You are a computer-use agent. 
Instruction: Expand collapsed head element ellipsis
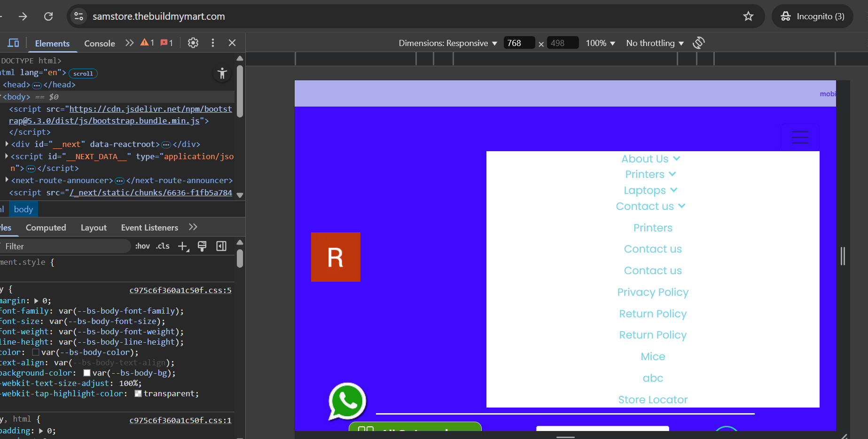click(37, 85)
